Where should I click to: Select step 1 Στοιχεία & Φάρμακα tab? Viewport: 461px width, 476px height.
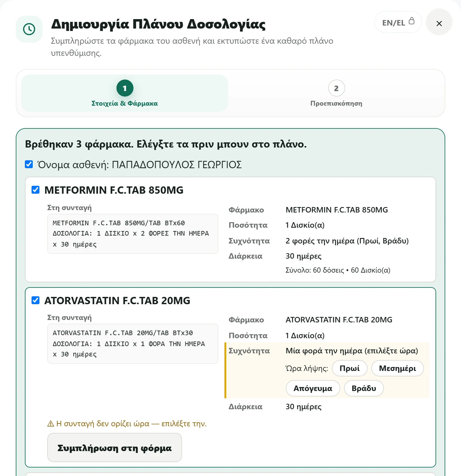(125, 93)
